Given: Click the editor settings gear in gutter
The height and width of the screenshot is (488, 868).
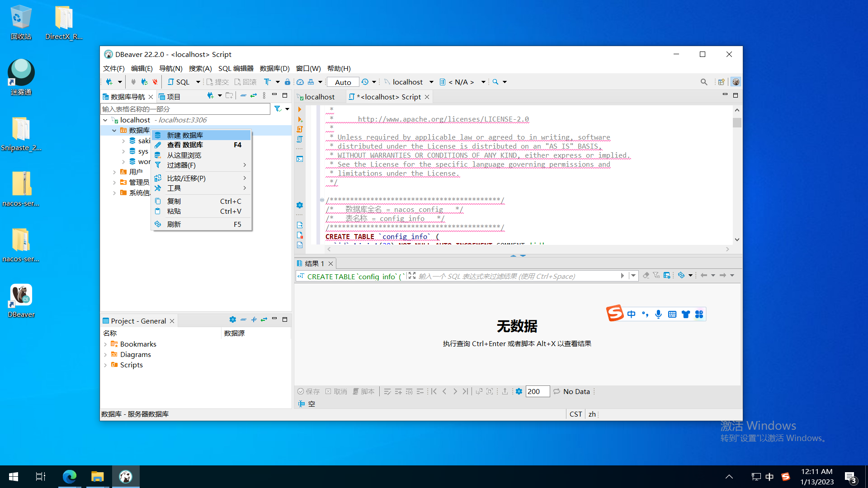Looking at the screenshot, I should click(x=300, y=205).
